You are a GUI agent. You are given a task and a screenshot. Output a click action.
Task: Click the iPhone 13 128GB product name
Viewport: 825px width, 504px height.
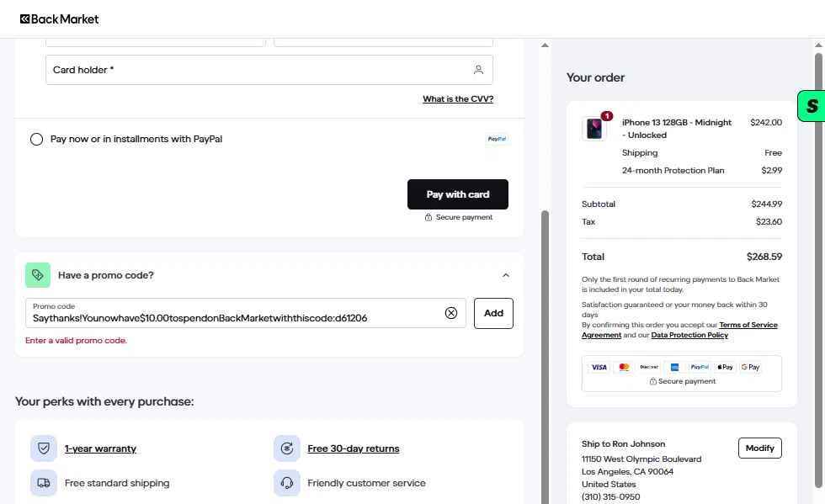[677, 129]
